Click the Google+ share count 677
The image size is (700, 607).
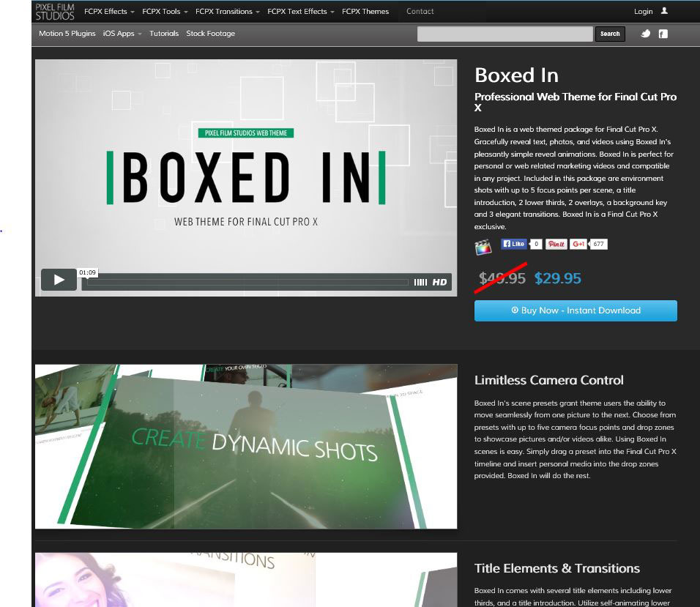(598, 244)
